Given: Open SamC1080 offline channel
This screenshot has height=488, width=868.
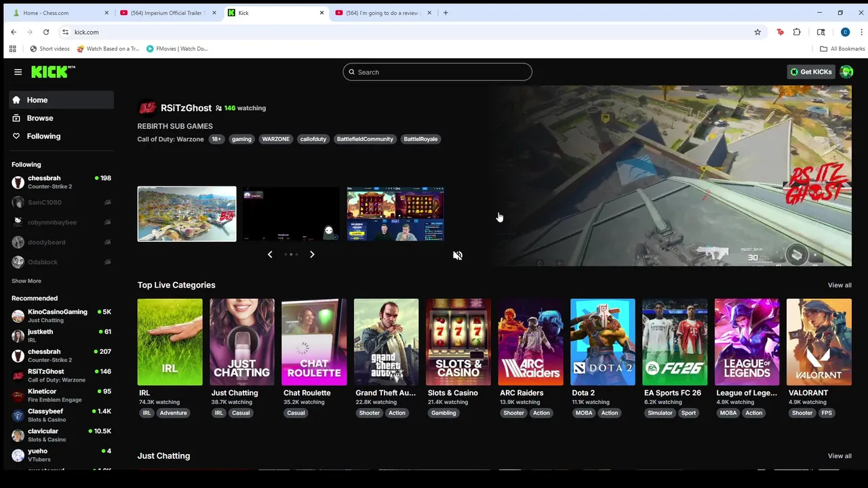Looking at the screenshot, I should [62, 202].
